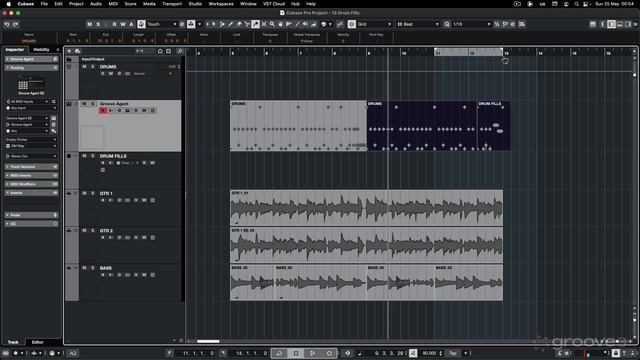Toggle global Write automation W button

(x=122, y=24)
